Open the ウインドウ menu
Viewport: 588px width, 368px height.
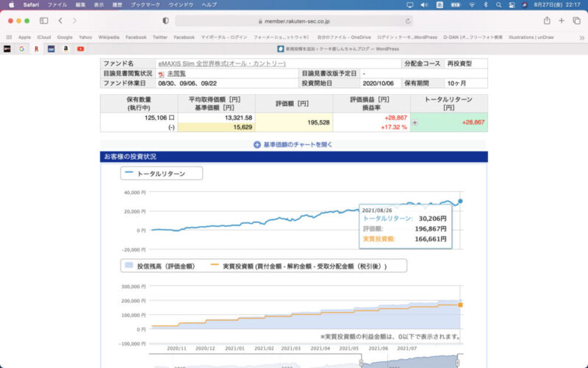(x=181, y=5)
